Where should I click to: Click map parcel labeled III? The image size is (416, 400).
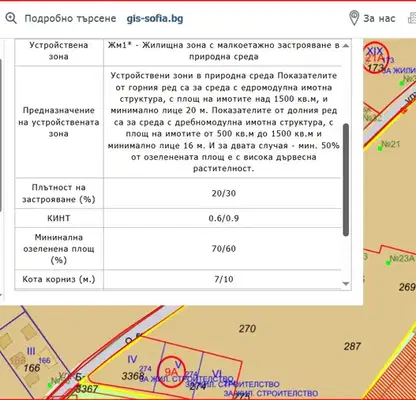click(x=31, y=351)
